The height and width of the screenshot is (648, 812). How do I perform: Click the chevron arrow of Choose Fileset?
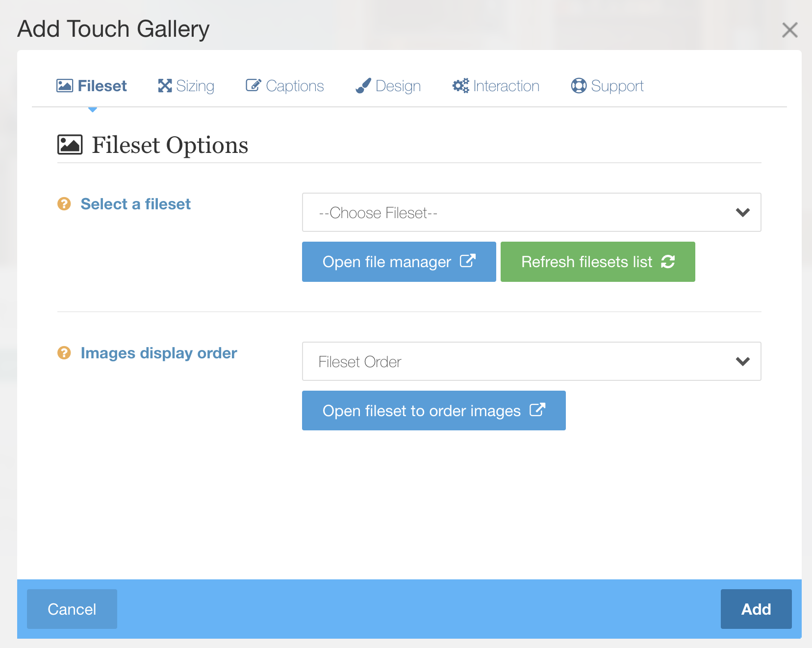(x=743, y=213)
